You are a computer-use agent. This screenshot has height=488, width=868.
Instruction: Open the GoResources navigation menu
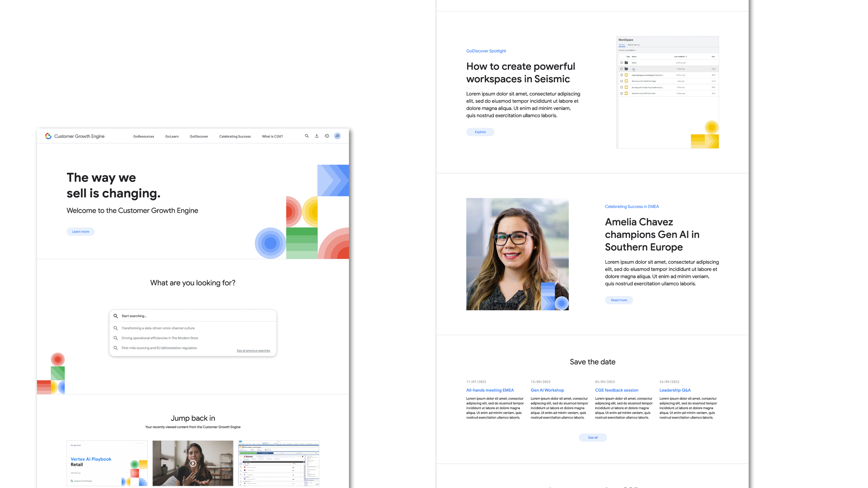(143, 136)
